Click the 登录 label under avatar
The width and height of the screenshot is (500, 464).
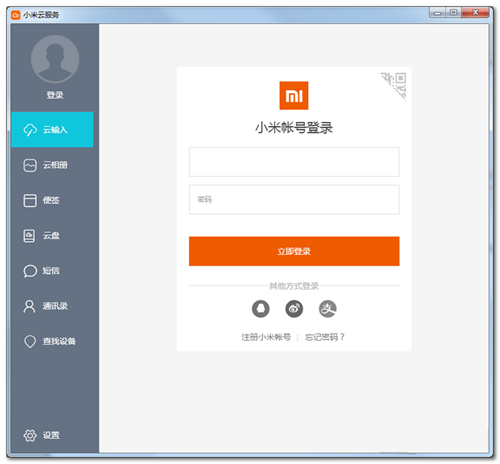point(55,95)
